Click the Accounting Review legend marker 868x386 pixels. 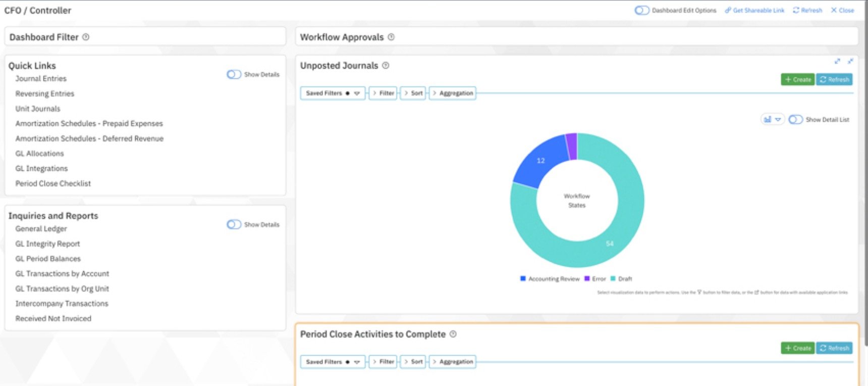[x=523, y=278]
